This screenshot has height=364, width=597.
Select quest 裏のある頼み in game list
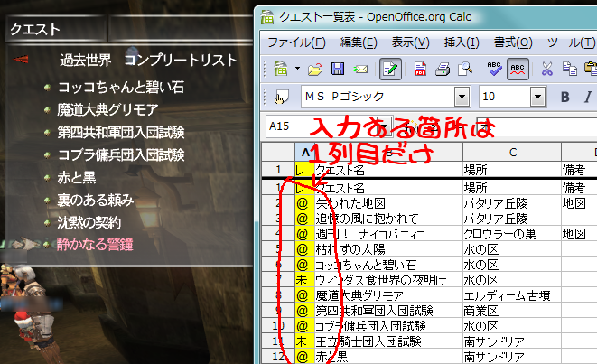click(x=96, y=200)
